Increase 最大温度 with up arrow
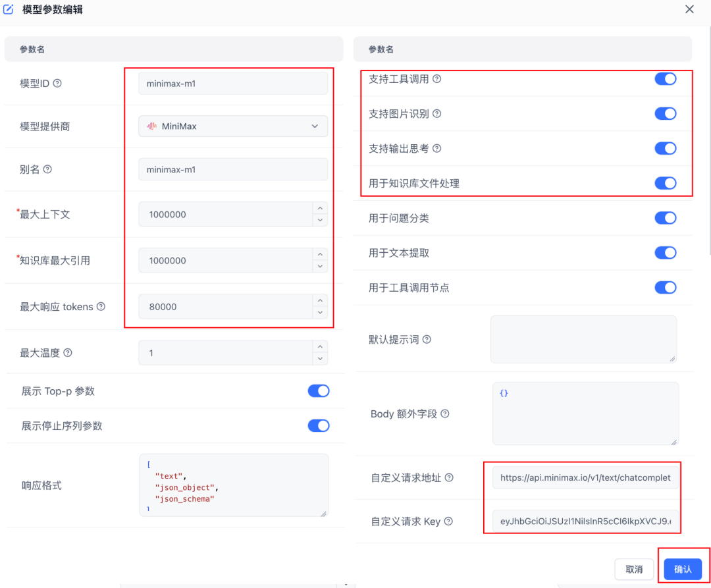Image resolution: width=711 pixels, height=588 pixels. [x=320, y=347]
